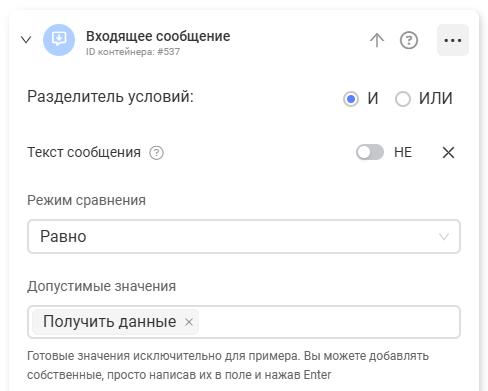Viewport: 488px width, 391px height.
Task: Click the НЕ label beside the switch
Action: (403, 152)
